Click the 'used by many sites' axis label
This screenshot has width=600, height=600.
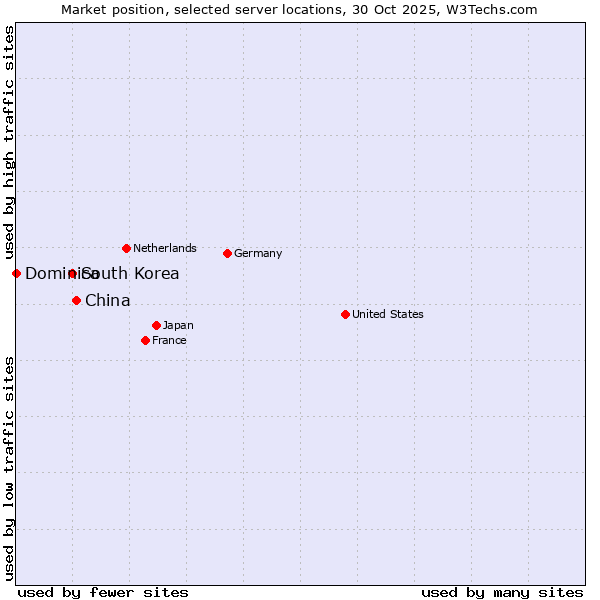click(x=502, y=592)
